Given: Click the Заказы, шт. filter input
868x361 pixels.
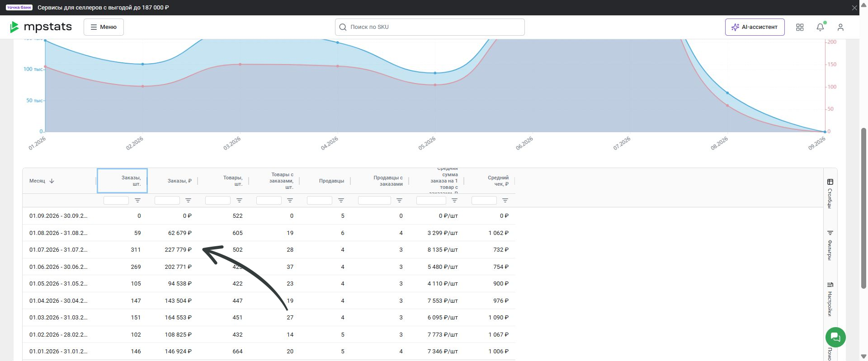Looking at the screenshot, I should tap(116, 200).
